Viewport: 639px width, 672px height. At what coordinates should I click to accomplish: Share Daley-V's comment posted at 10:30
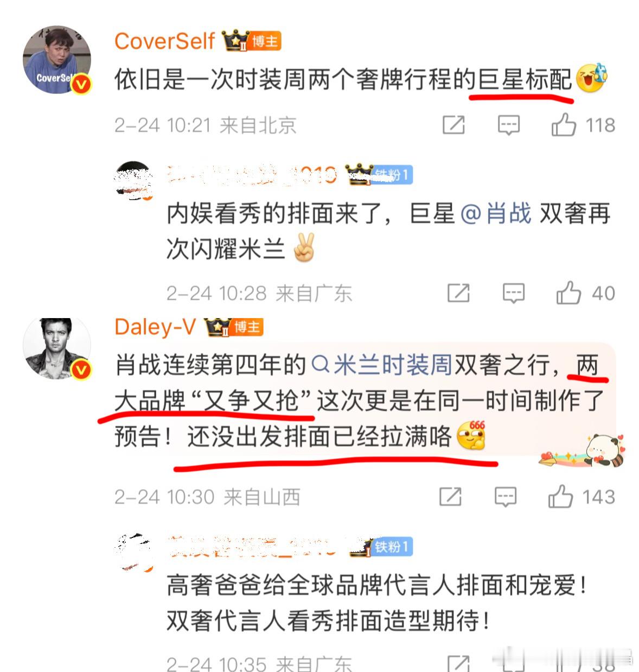450,497
